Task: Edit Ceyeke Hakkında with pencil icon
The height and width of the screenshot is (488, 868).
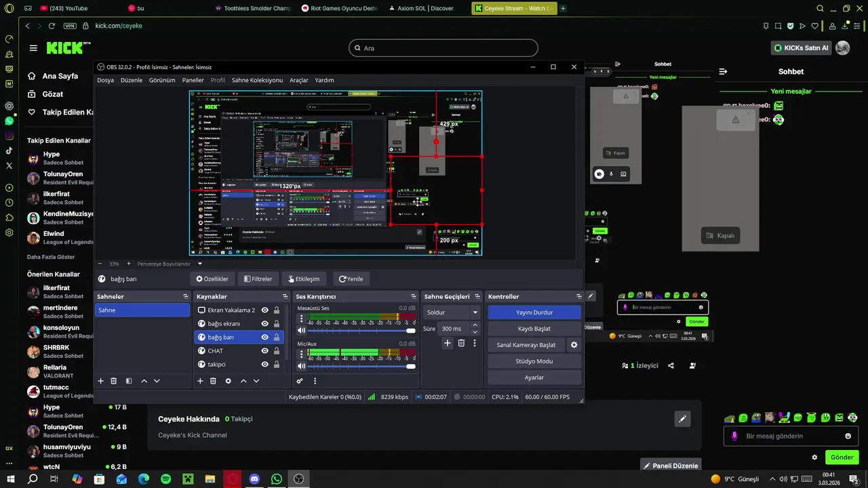Action: [683, 419]
